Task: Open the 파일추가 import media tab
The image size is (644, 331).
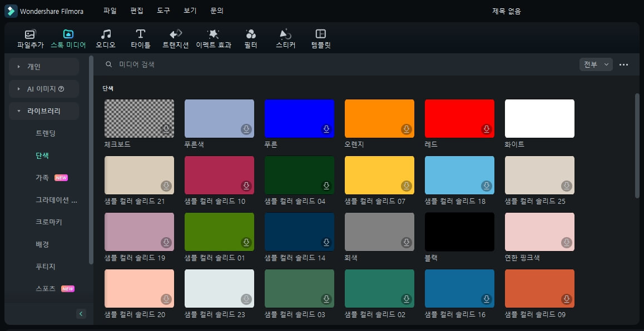Action: pos(31,39)
